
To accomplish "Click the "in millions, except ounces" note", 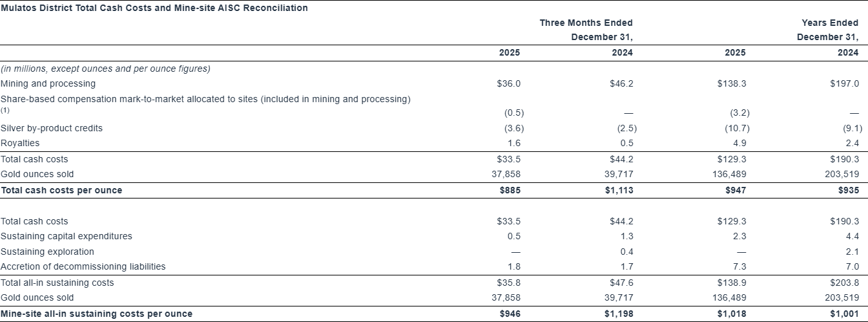I will 105,69.
